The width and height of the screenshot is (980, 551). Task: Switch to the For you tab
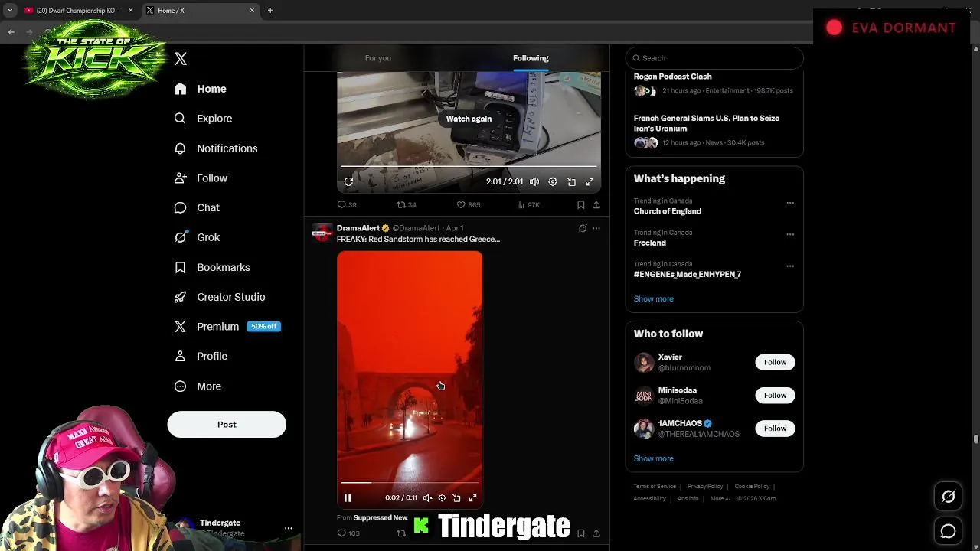(x=378, y=58)
